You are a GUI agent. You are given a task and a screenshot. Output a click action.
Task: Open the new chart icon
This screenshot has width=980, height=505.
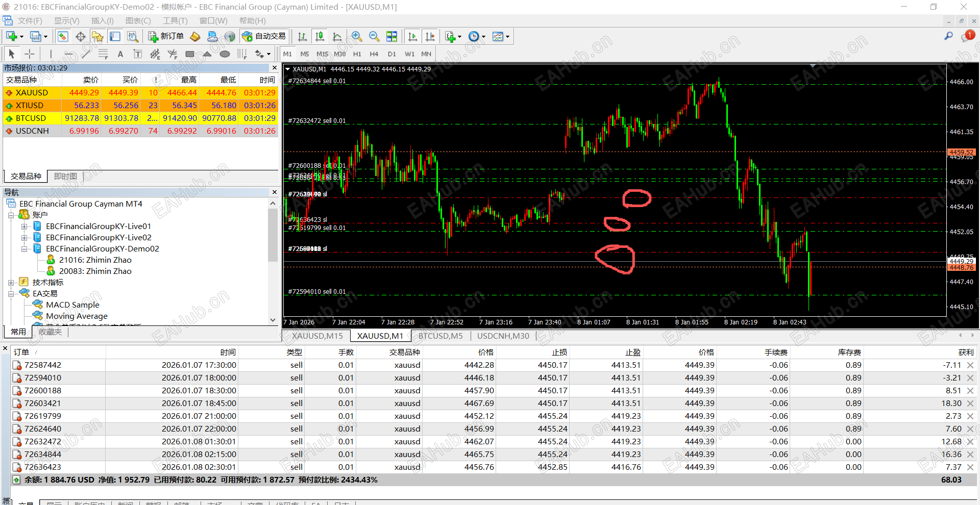(x=11, y=36)
